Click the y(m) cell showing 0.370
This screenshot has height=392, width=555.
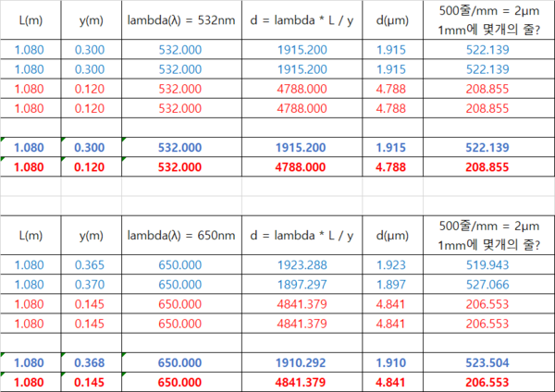point(89,284)
